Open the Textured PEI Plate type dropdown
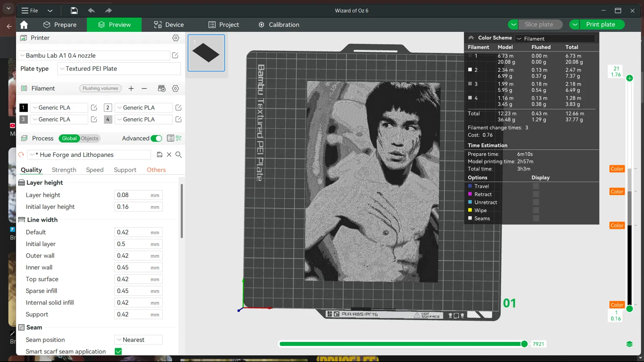The width and height of the screenshot is (644, 362). point(119,69)
